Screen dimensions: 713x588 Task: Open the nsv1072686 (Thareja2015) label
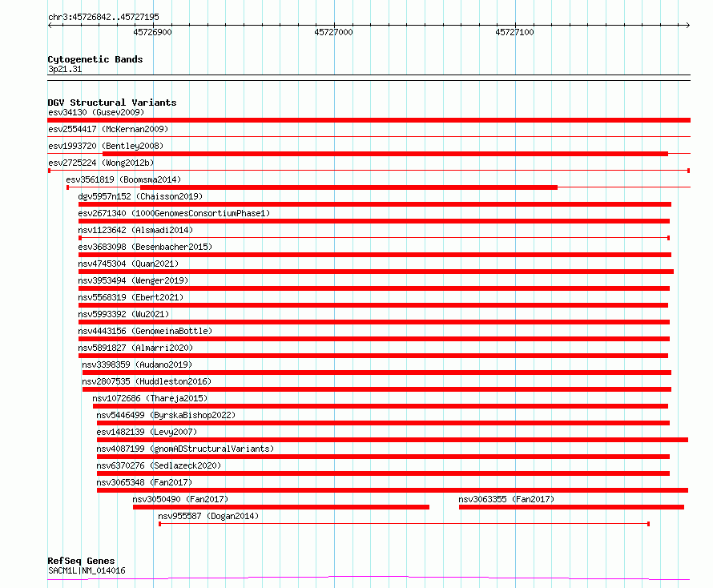(150, 398)
